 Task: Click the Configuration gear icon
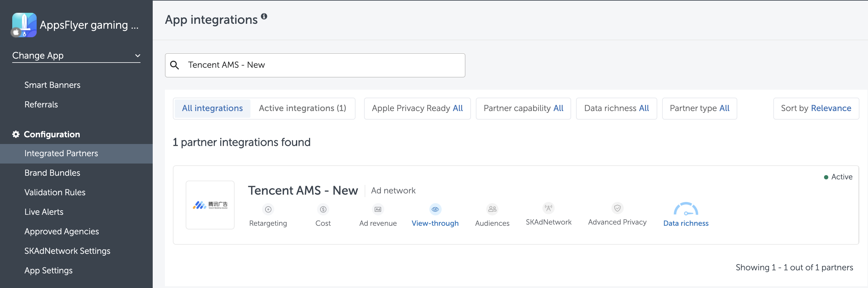coord(16,134)
